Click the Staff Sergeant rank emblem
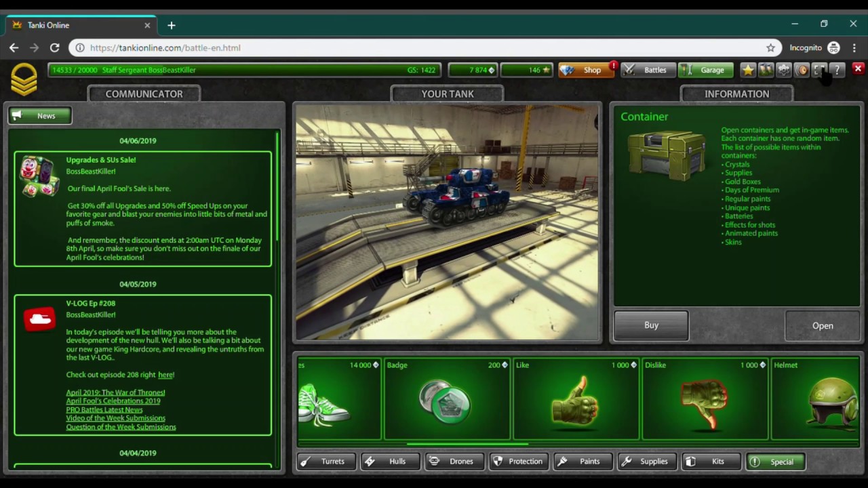Image resolution: width=868 pixels, height=488 pixels. click(24, 79)
